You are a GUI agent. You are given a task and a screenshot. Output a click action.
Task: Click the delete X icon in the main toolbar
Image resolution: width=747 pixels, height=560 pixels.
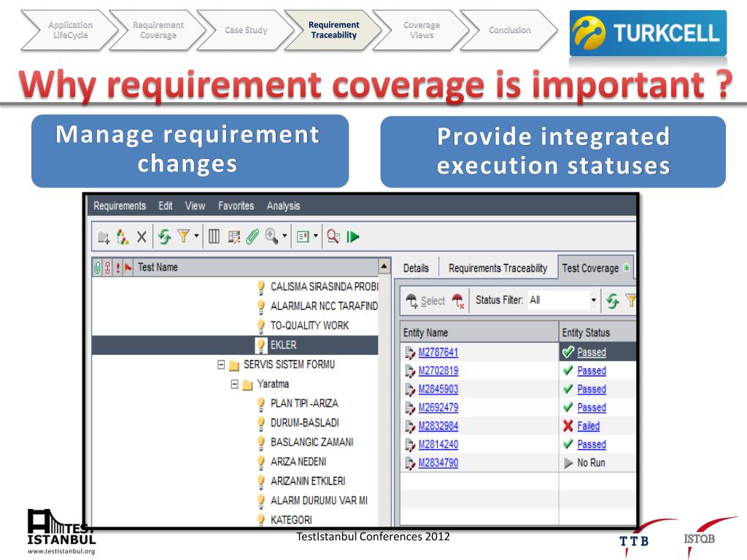pyautogui.click(x=142, y=236)
